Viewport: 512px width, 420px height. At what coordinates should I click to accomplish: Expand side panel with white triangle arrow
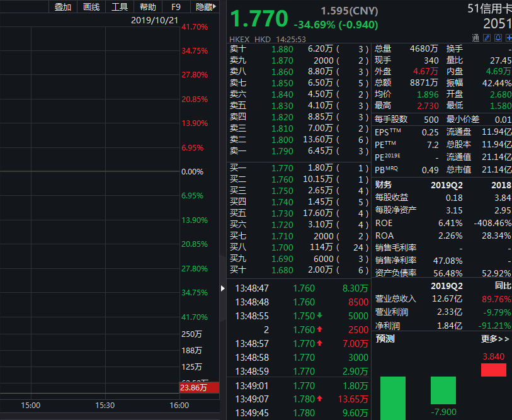click(x=222, y=288)
